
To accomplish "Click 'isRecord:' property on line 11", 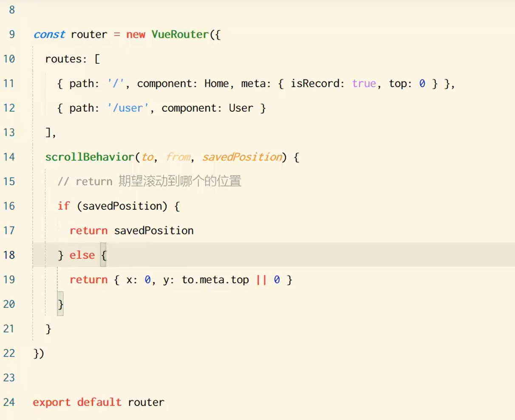I will pyautogui.click(x=317, y=84).
